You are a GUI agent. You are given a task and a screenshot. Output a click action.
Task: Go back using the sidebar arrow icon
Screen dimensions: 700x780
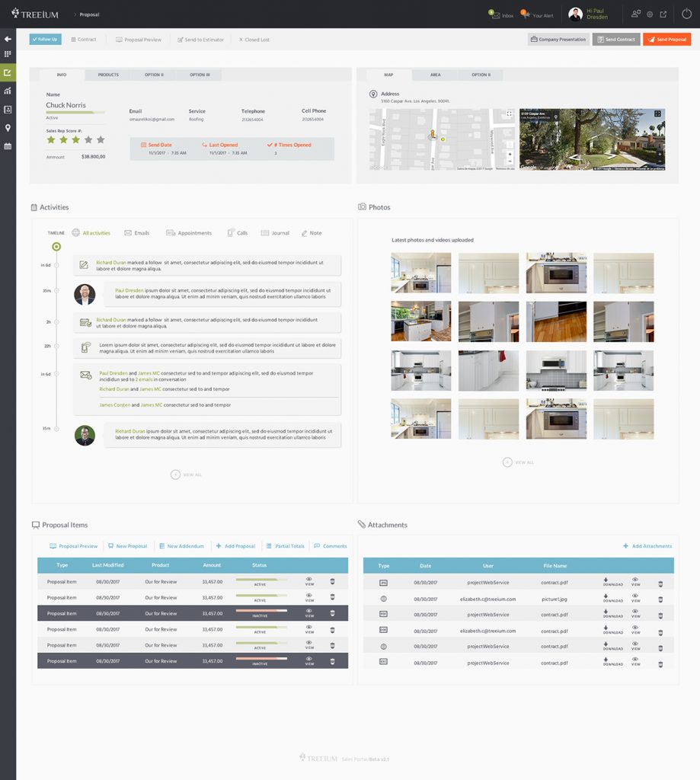tap(8, 39)
